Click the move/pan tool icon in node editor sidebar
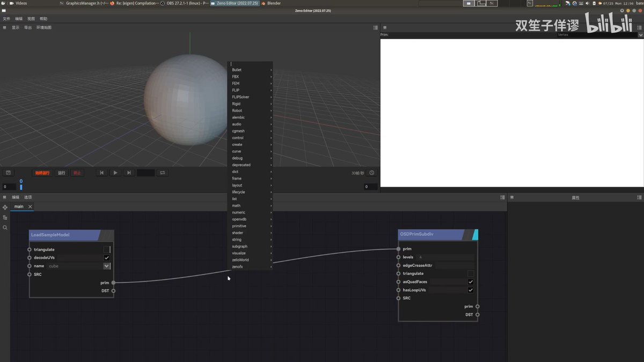This screenshot has width=644, height=362. [5, 207]
